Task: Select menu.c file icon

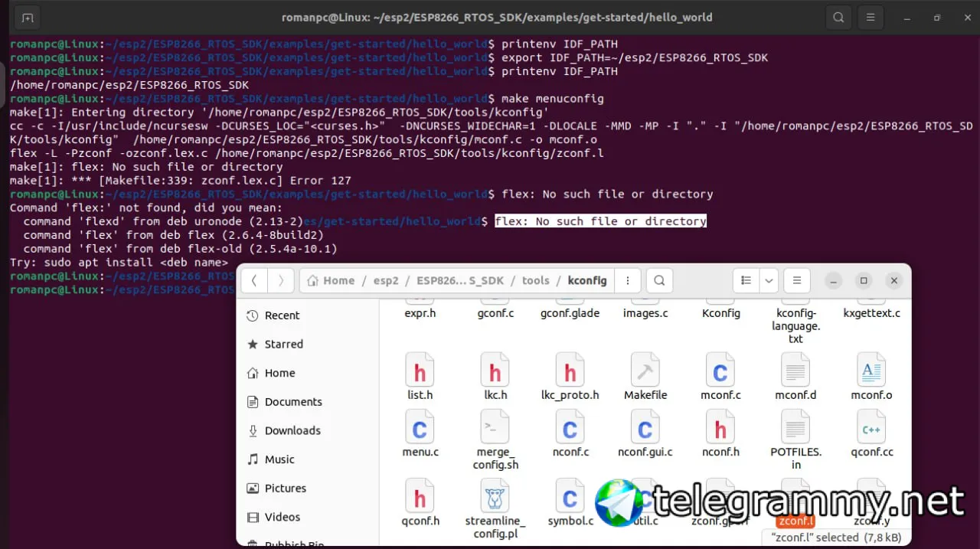Action: (x=420, y=427)
